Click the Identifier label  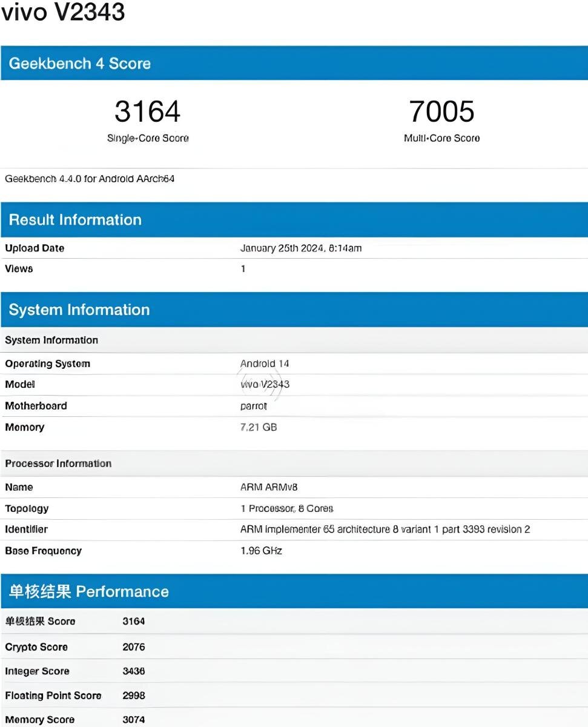26,529
